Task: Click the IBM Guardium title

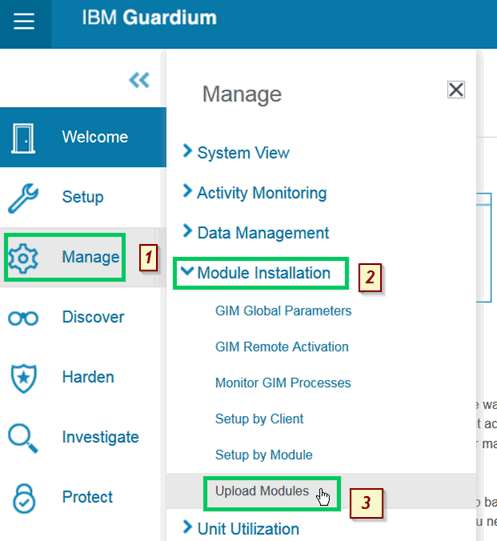Action: coord(149,18)
